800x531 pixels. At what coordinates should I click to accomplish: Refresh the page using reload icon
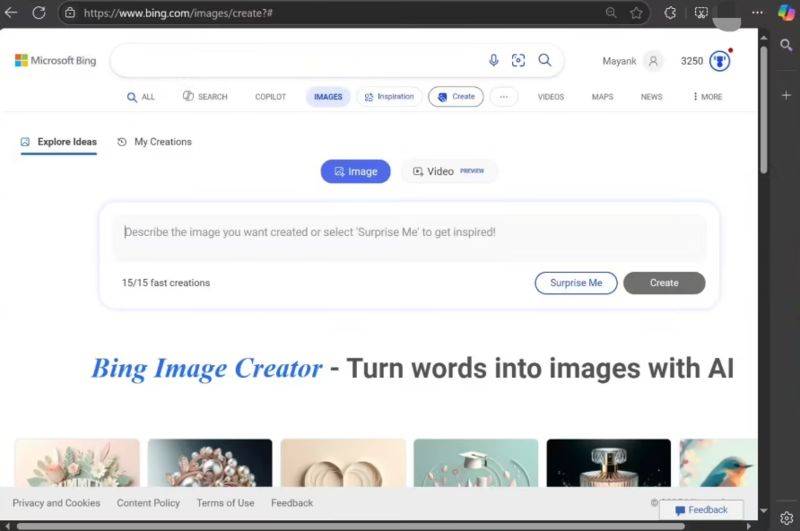[x=39, y=13]
